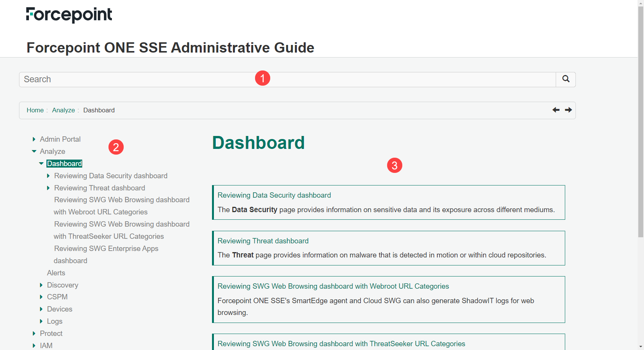Viewport: 644px width, 350px height.
Task: Expand the Admin Portal tree node
Action: tap(33, 139)
